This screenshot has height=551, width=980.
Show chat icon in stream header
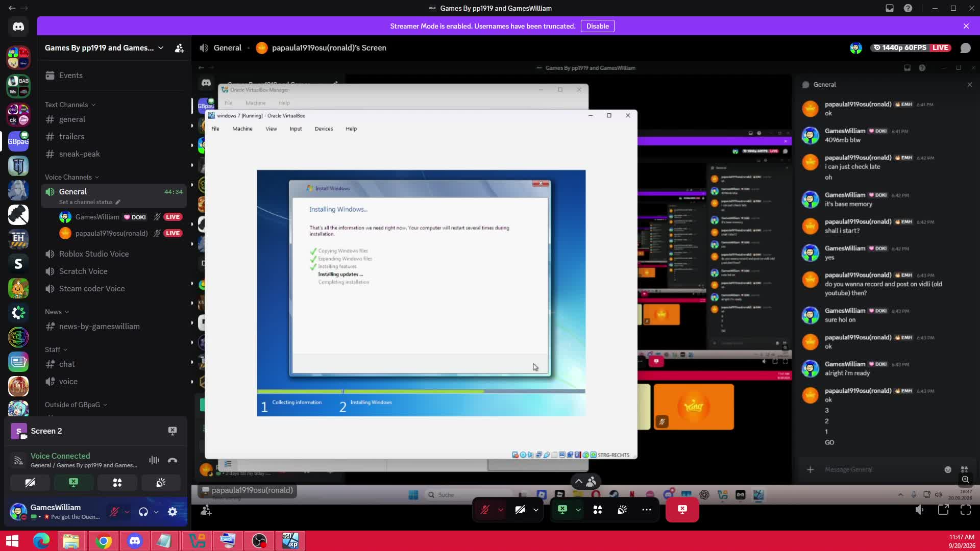(965, 48)
